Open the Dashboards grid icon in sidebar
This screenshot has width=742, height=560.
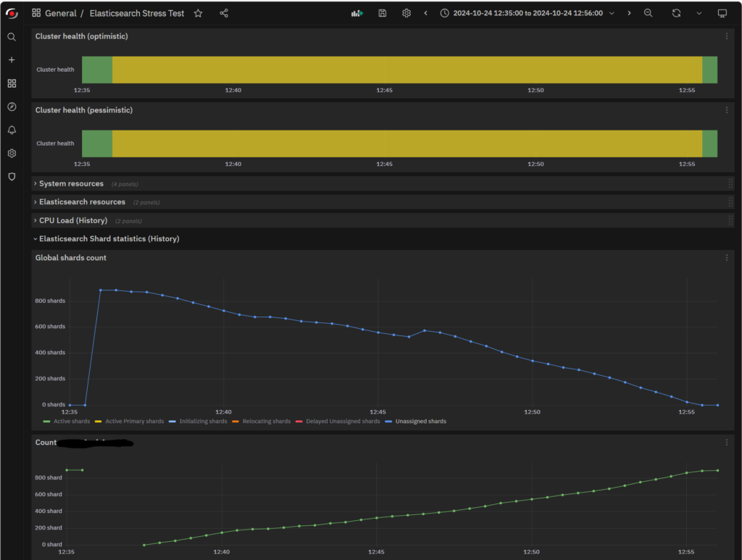[12, 83]
